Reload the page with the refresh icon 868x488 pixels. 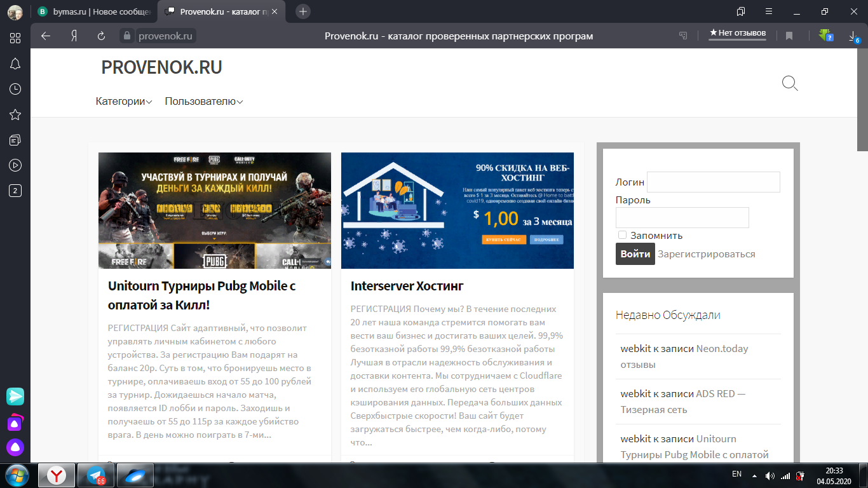click(x=101, y=36)
